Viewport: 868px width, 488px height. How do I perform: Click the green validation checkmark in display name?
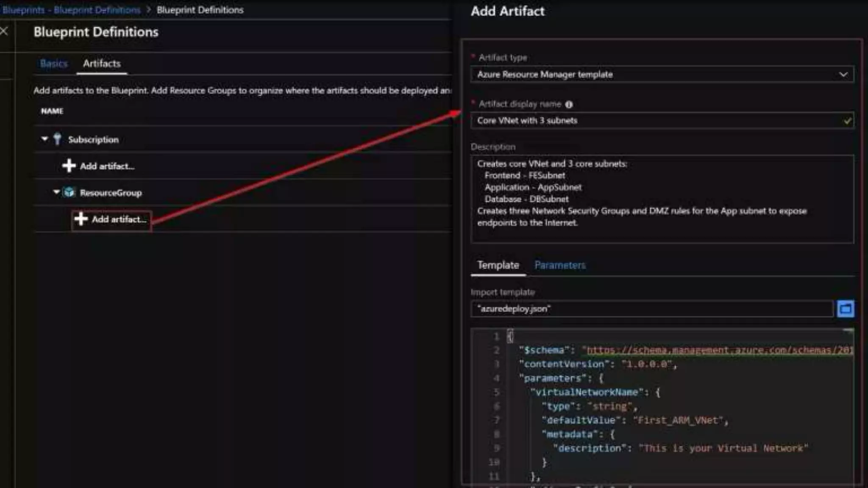click(x=847, y=121)
